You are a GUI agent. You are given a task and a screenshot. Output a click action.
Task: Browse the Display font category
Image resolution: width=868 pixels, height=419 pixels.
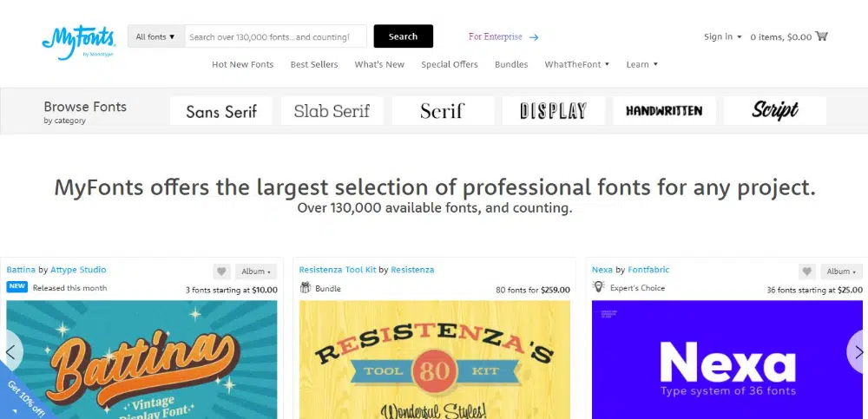coord(554,111)
